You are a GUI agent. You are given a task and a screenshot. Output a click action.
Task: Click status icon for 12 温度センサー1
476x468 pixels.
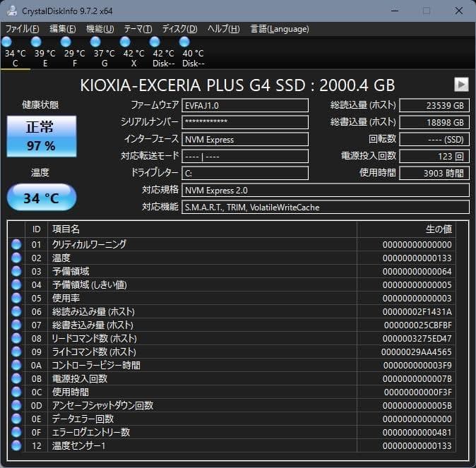[16, 445]
